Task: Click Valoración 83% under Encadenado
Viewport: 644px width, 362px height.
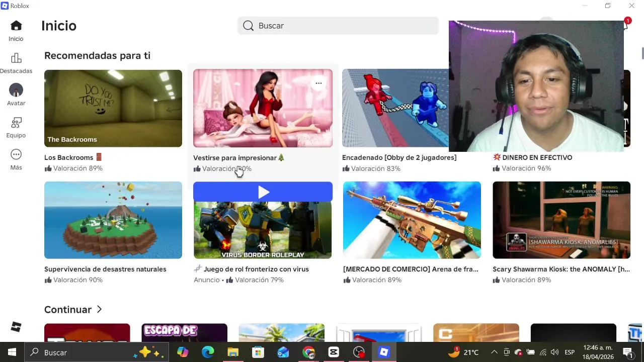Action: point(371,168)
